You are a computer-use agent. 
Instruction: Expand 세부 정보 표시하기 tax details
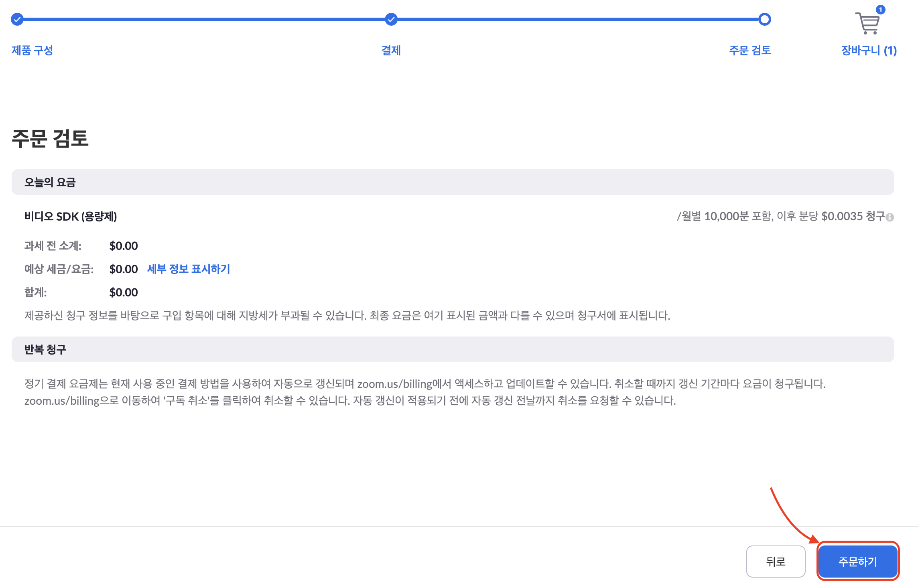tap(189, 269)
